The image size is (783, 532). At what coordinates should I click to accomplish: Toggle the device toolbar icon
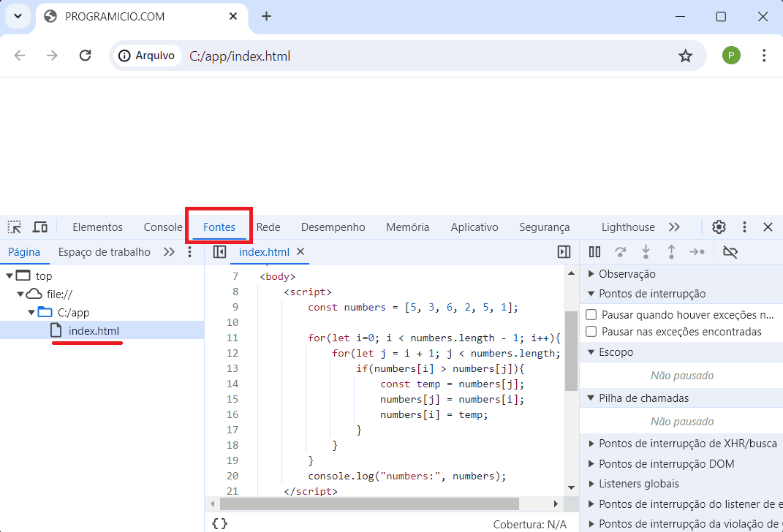point(40,227)
